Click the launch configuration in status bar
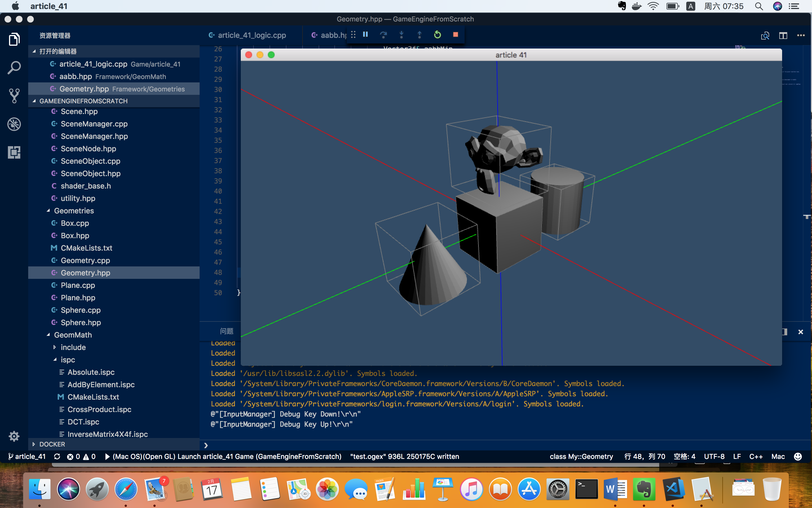 [224, 456]
